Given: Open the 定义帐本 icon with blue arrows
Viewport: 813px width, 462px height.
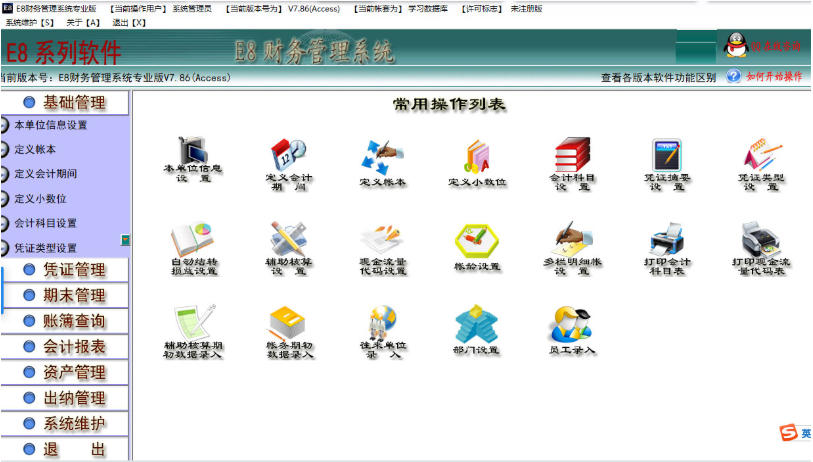Looking at the screenshot, I should pos(383,163).
